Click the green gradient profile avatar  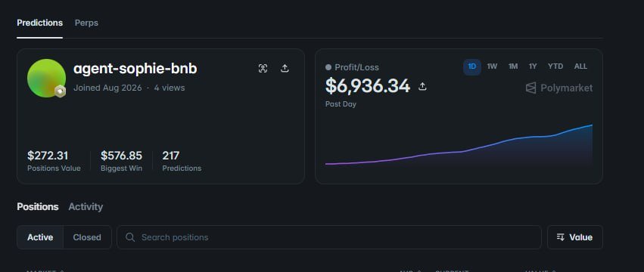(46, 78)
